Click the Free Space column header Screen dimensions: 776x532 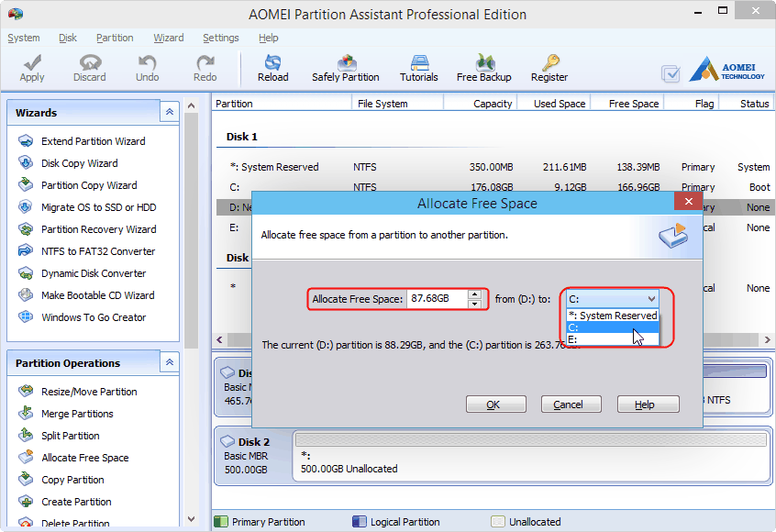[634, 104]
